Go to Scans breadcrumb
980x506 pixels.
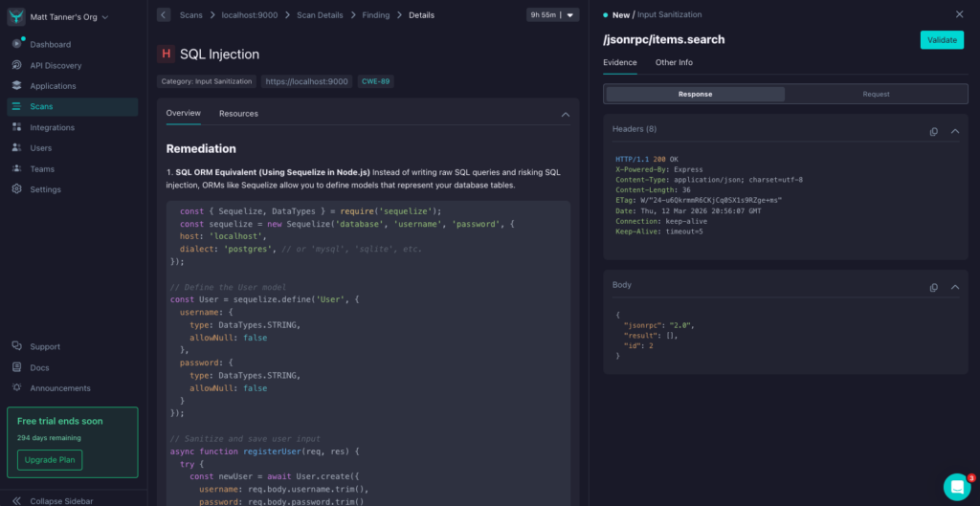pyautogui.click(x=191, y=15)
